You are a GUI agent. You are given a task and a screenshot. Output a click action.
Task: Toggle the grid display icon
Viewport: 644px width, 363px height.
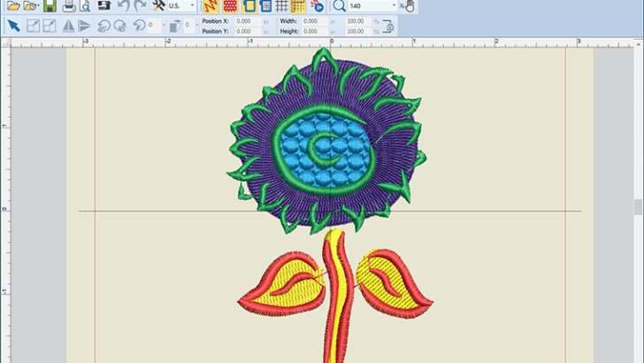[x=282, y=6]
